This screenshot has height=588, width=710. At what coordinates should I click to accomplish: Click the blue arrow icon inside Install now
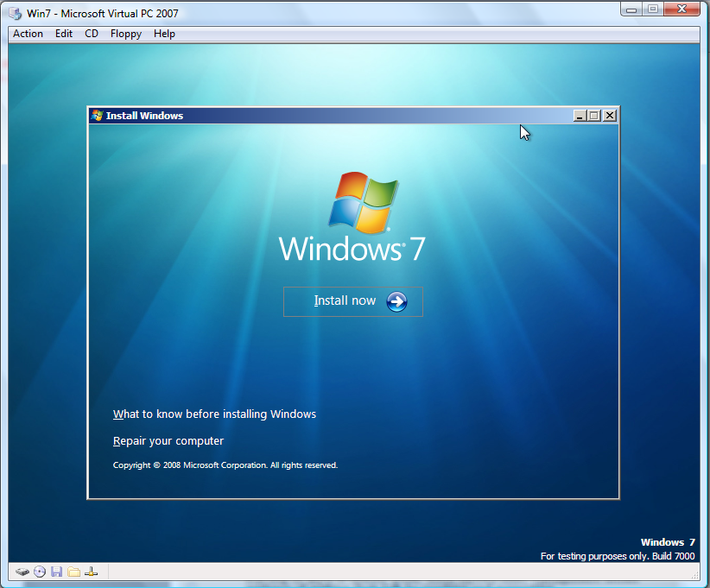[x=396, y=301]
